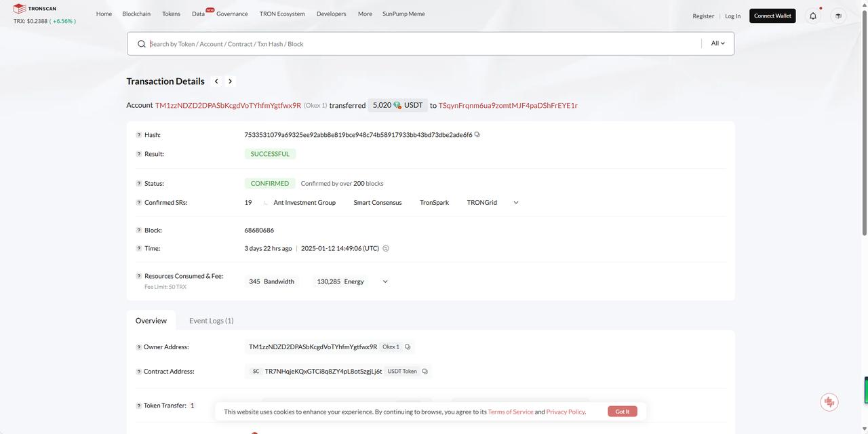Open TRONGrid SR
The image size is (868, 434).
click(x=482, y=202)
